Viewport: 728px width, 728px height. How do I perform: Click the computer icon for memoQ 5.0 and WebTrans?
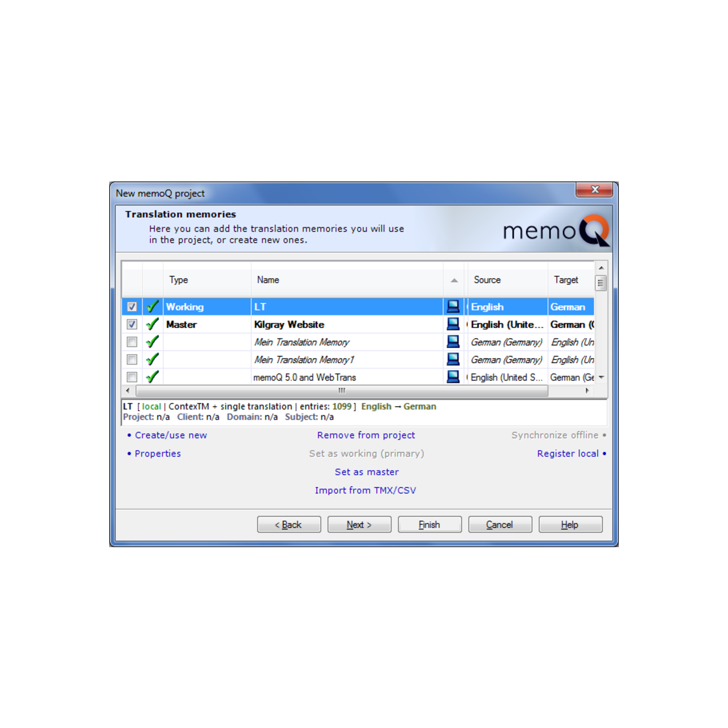453,377
